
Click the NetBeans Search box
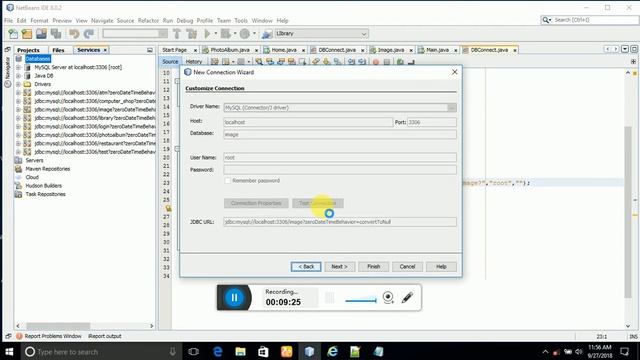point(590,20)
